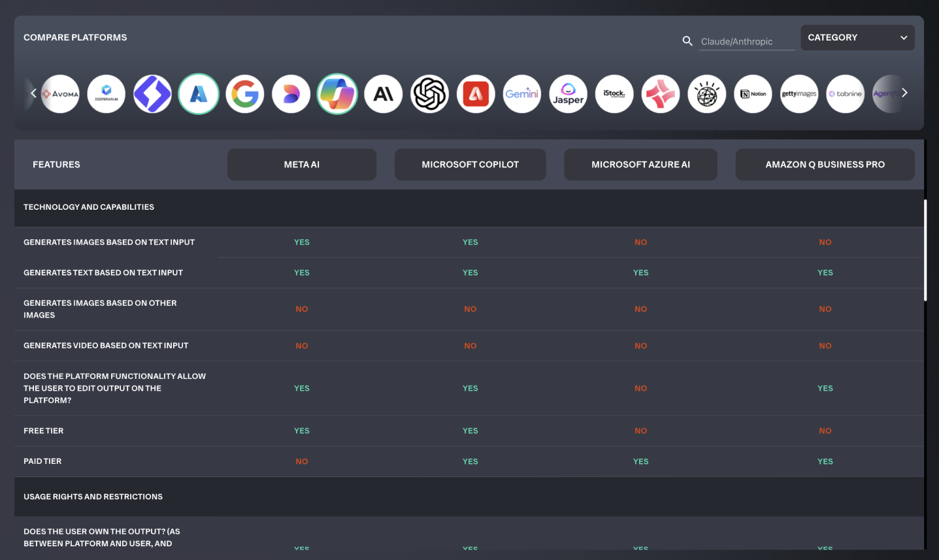Click 'DOES THE USER OWN THE OUTPUT' label

(x=102, y=537)
